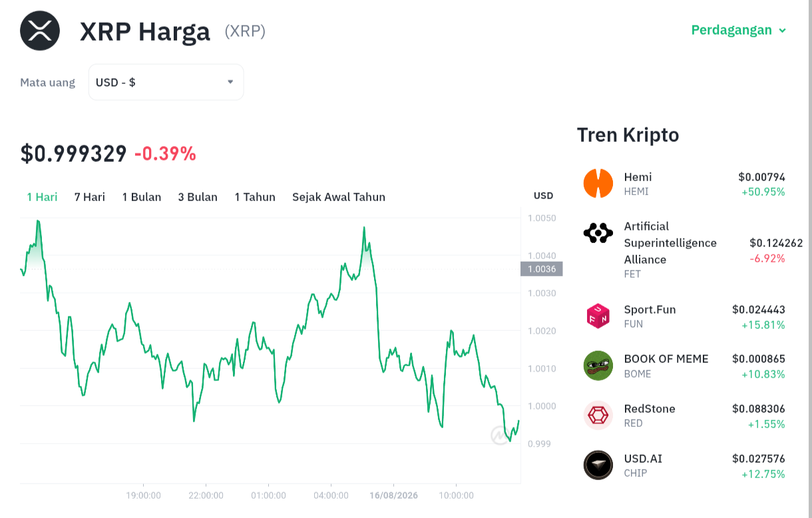Viewport: 812px width, 518px height.
Task: Select Sejak Awal Tahun range
Action: (339, 196)
